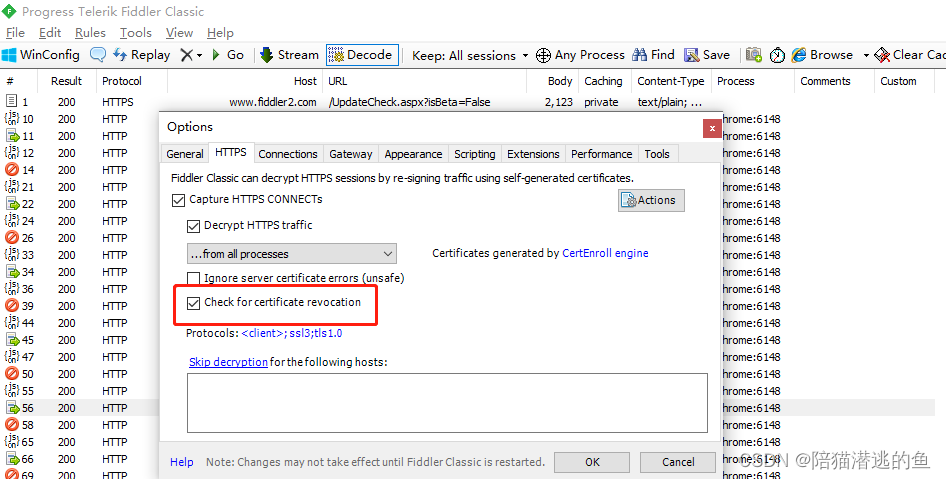
Task: Open the Gateway tab
Action: tap(351, 154)
